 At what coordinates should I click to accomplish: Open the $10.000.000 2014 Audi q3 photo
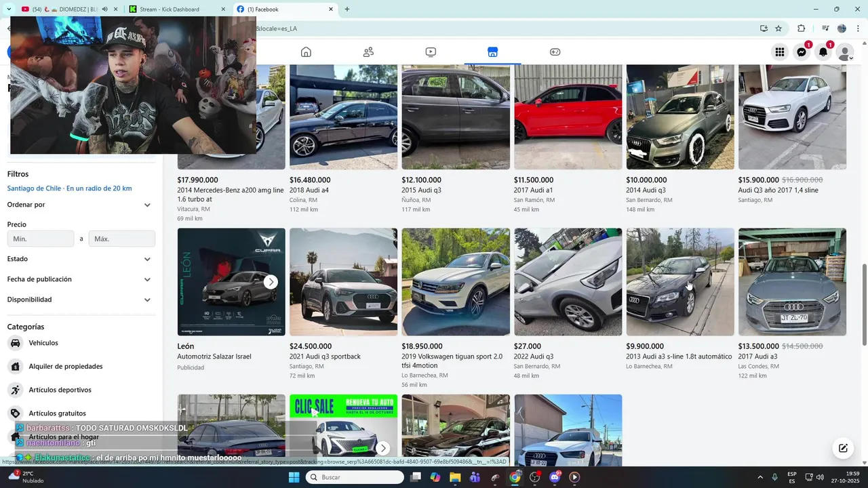[x=680, y=117]
